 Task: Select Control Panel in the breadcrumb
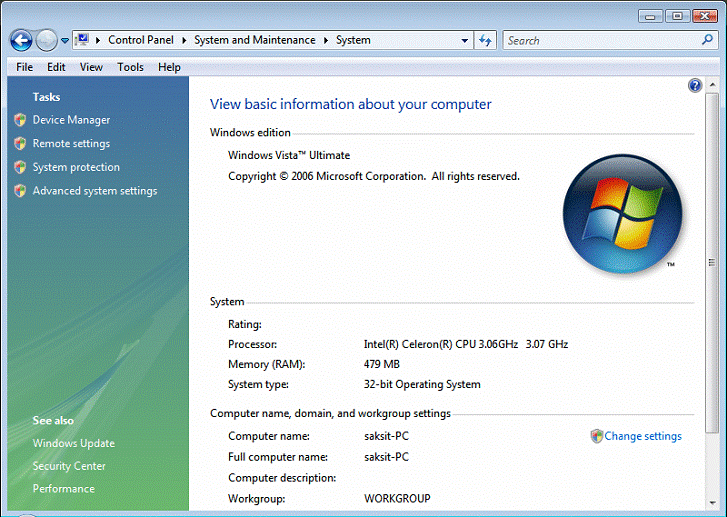click(140, 40)
